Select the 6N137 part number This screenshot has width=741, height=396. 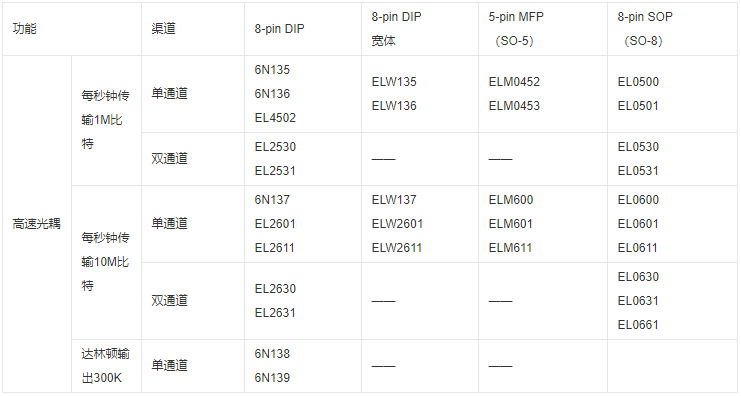pyautogui.click(x=272, y=200)
